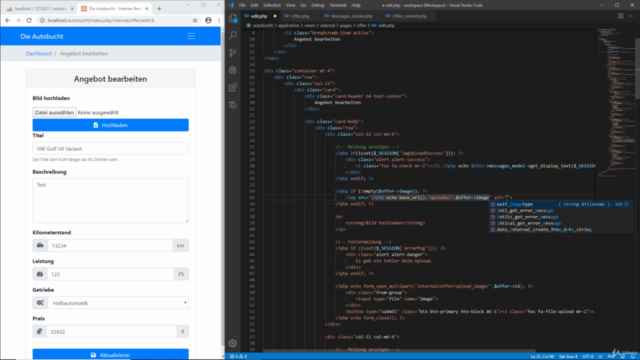
Task: Select intlcal_get_error_message suggestion
Action: pyautogui.click(x=561, y=223)
